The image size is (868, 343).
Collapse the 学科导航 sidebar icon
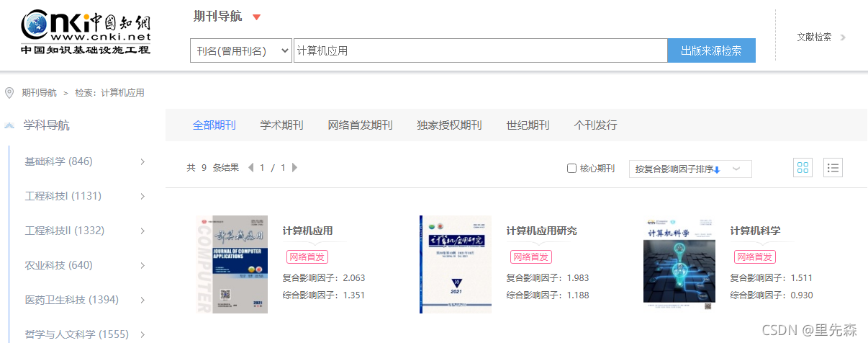click(9, 125)
